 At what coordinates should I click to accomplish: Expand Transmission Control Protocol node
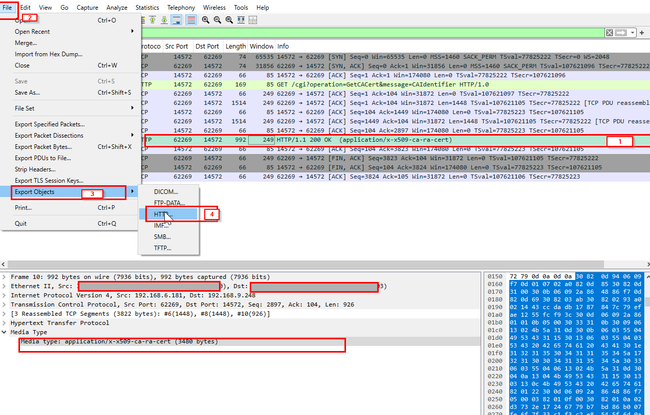(4, 304)
